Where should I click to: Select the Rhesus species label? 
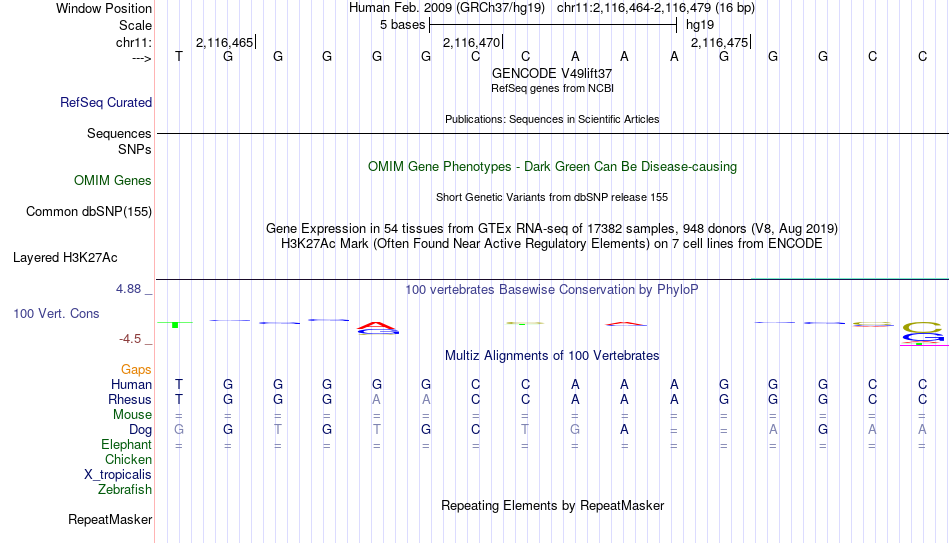coord(130,399)
